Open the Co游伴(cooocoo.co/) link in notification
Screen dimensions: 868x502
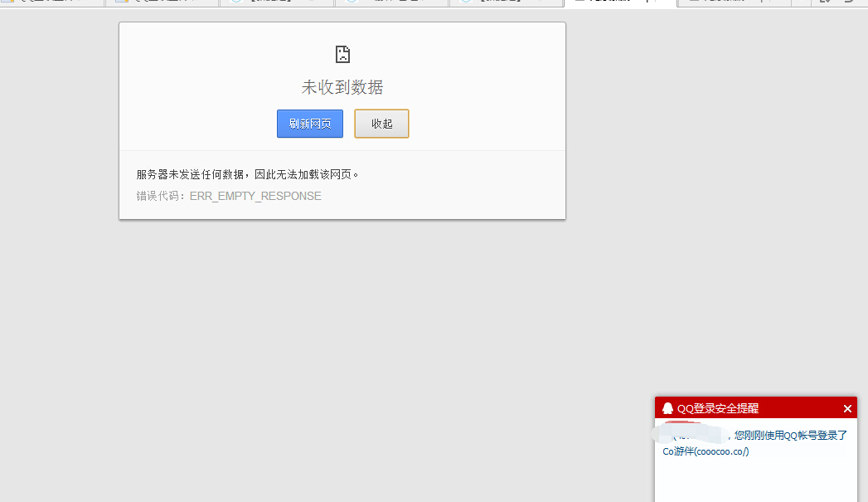[x=706, y=451]
